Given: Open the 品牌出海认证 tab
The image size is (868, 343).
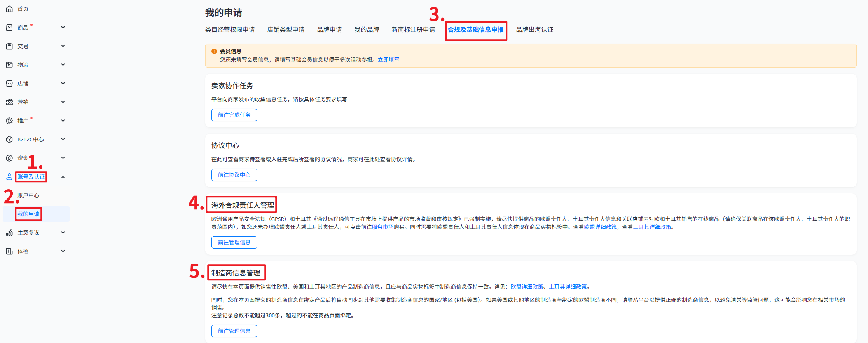Looking at the screenshot, I should (534, 30).
